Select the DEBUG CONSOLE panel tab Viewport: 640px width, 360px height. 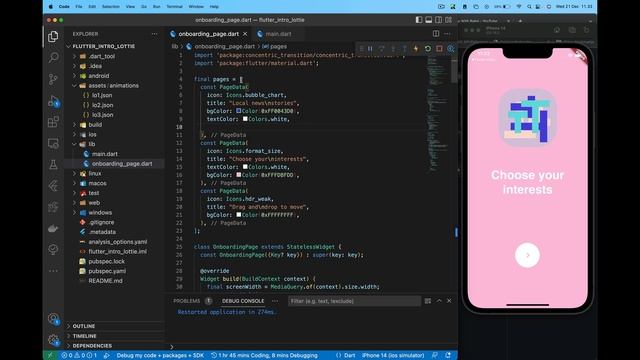pos(243,301)
